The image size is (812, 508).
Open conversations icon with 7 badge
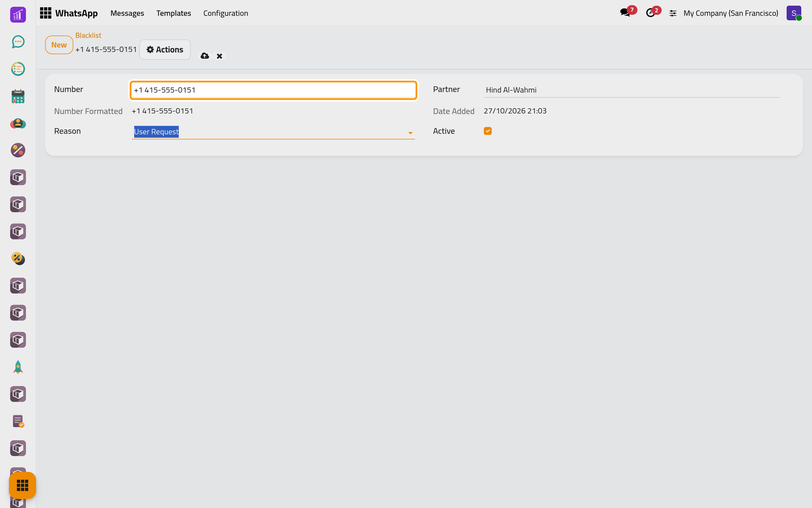[625, 13]
